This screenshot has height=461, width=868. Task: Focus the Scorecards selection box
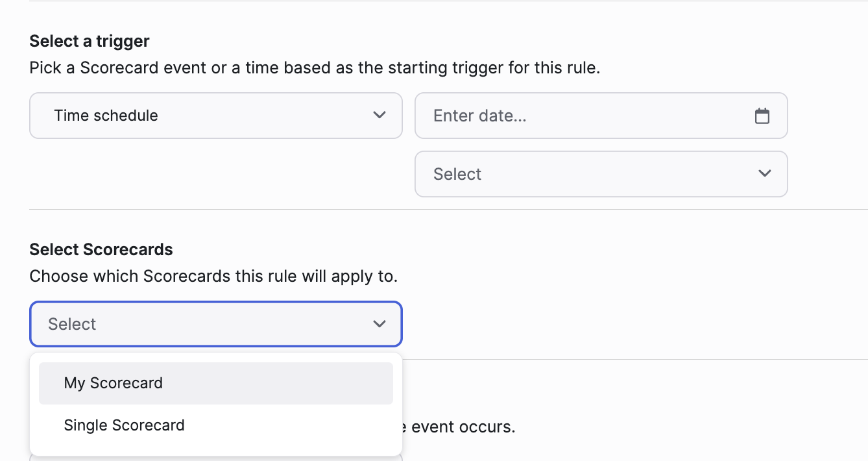pyautogui.click(x=215, y=323)
